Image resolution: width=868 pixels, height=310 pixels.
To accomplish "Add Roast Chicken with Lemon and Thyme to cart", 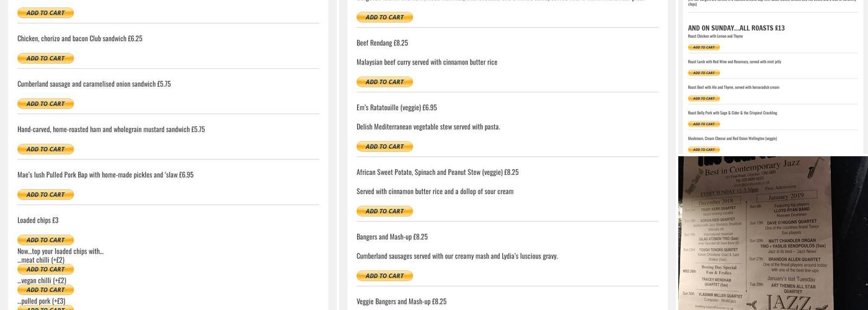I will pos(704,47).
